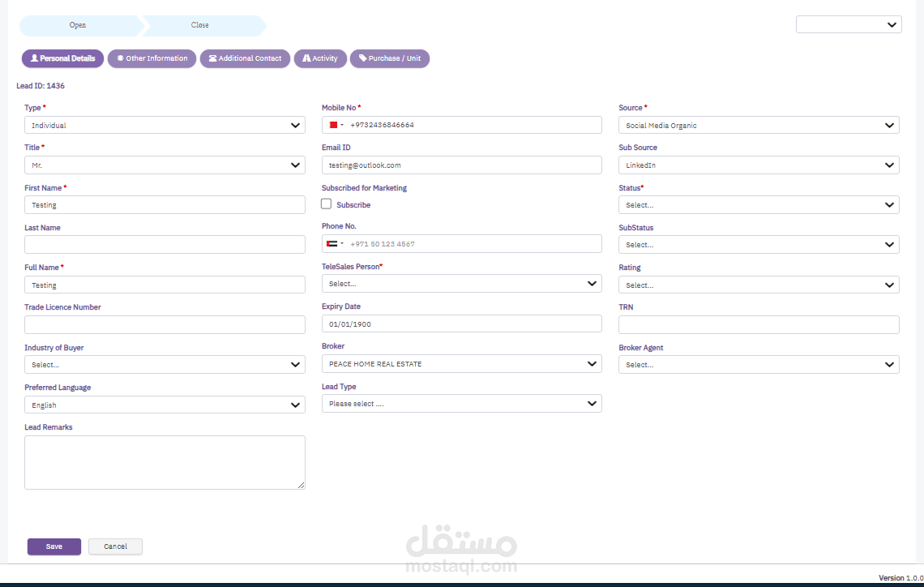This screenshot has height=587, width=924.
Task: Click into the Last Name field
Action: [165, 245]
